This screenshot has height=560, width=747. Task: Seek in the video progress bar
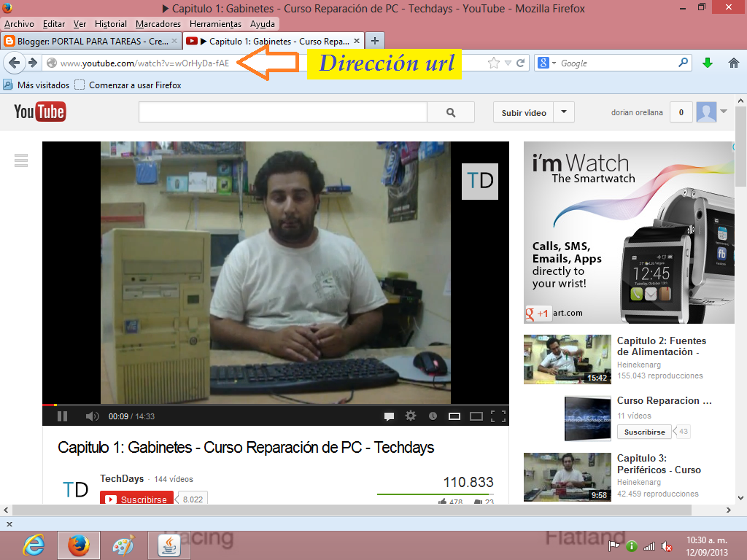coord(275,405)
